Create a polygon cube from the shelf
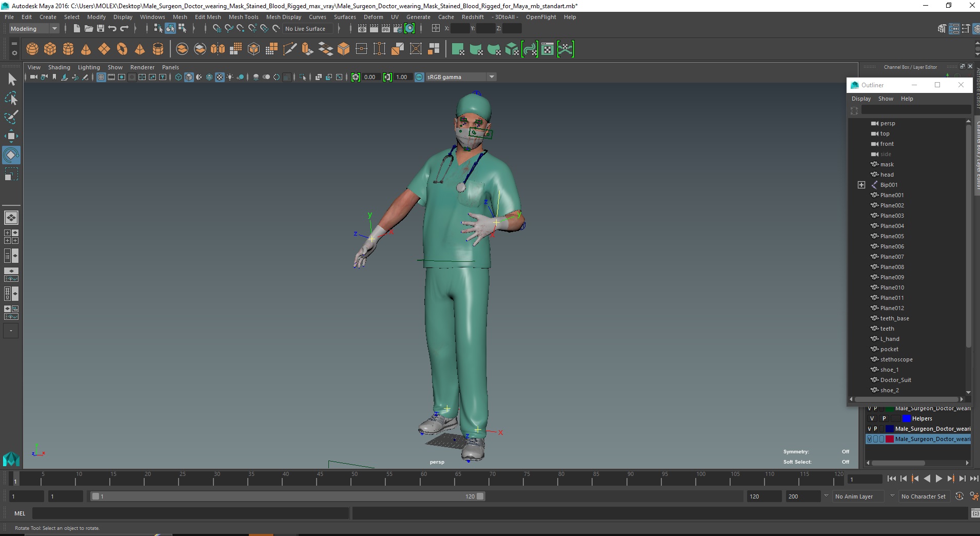Screen dimensions: 980x536 50,49
